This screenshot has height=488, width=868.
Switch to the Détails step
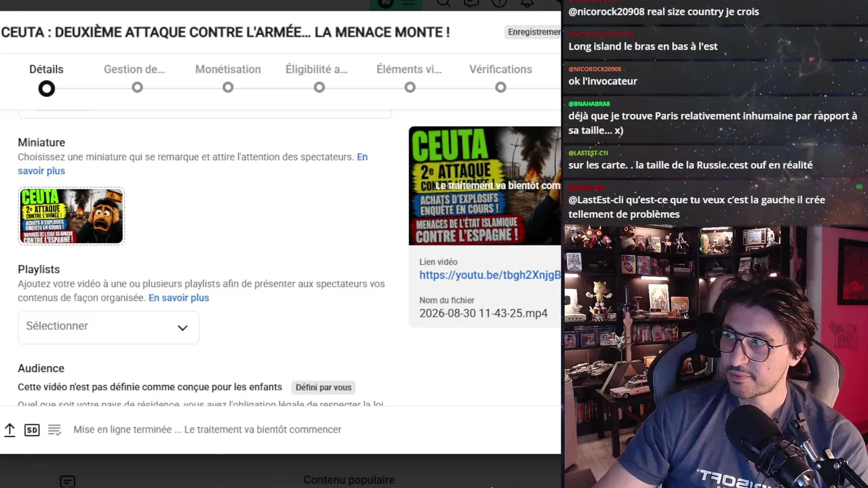(46, 79)
